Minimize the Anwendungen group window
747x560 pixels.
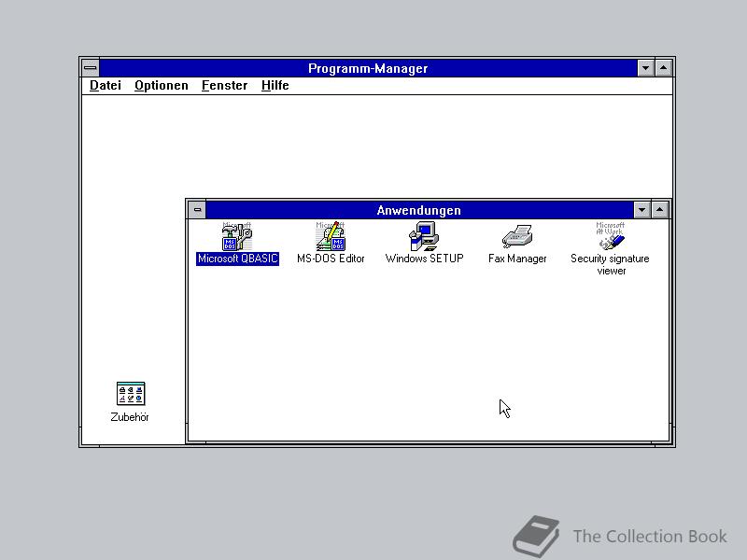point(641,210)
